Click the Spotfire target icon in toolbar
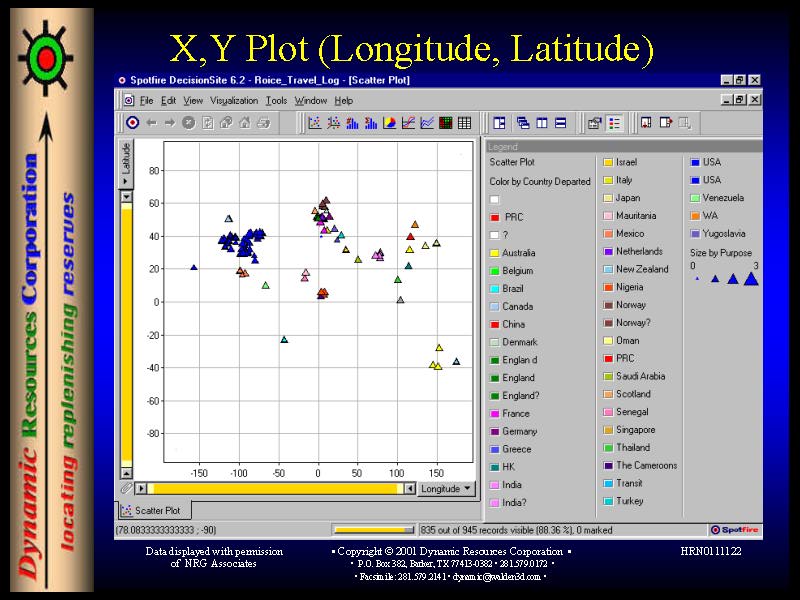The height and width of the screenshot is (600, 800). (x=132, y=123)
